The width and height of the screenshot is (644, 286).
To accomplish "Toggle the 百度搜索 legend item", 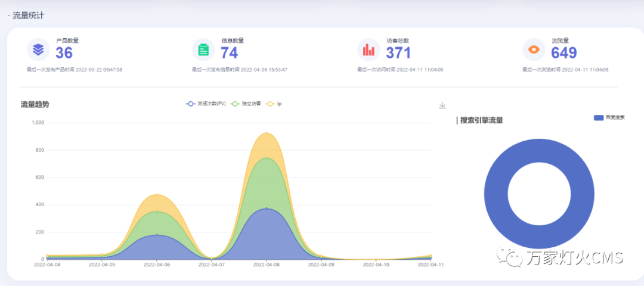I will tap(609, 117).
